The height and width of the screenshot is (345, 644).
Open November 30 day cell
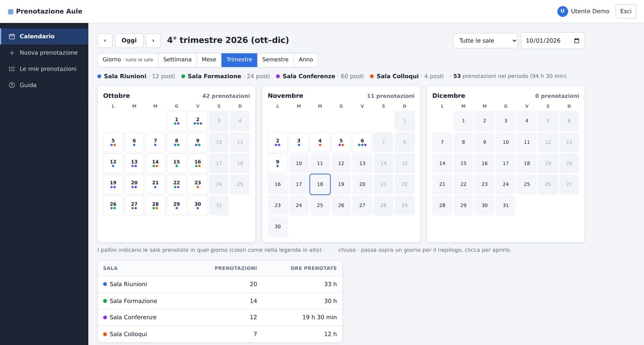278,226
